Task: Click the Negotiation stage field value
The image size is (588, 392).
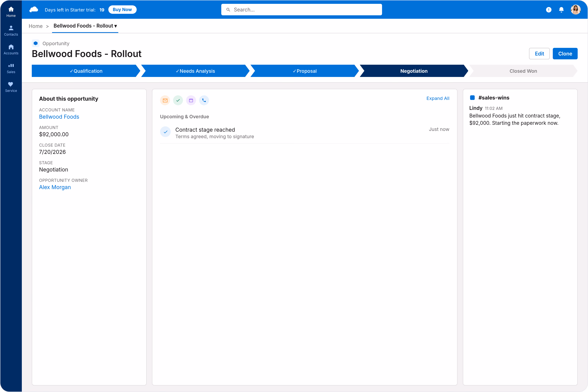Action: [x=54, y=170]
